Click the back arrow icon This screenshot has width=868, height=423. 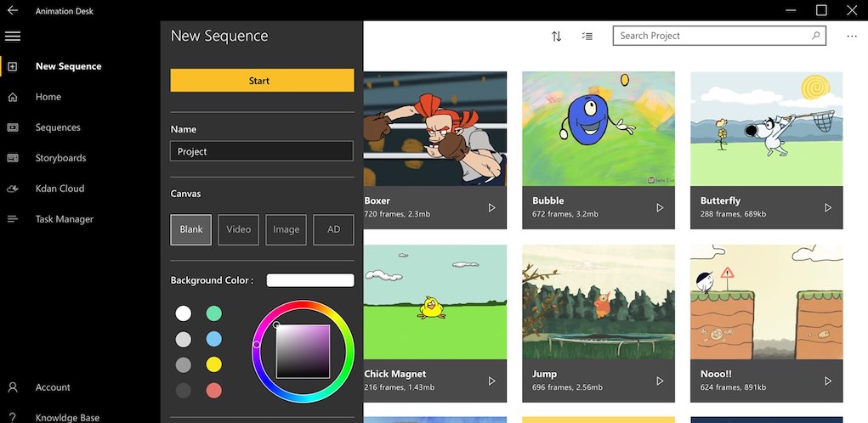click(12, 10)
